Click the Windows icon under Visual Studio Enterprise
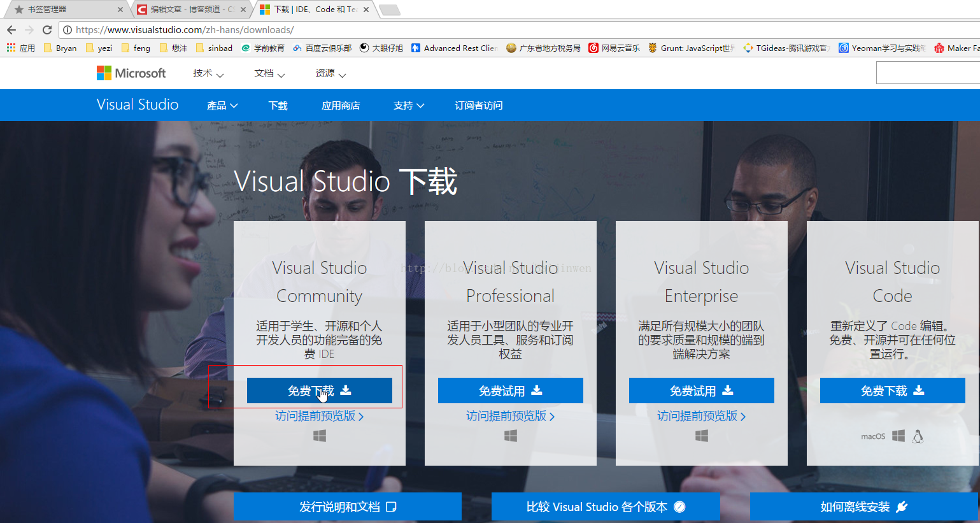This screenshot has height=523, width=980. click(702, 436)
